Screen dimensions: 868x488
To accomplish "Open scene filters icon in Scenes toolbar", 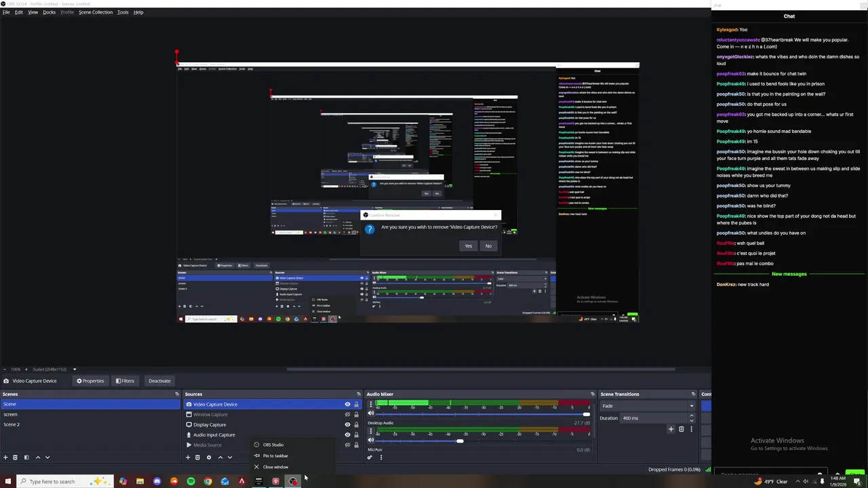I will click(x=26, y=457).
